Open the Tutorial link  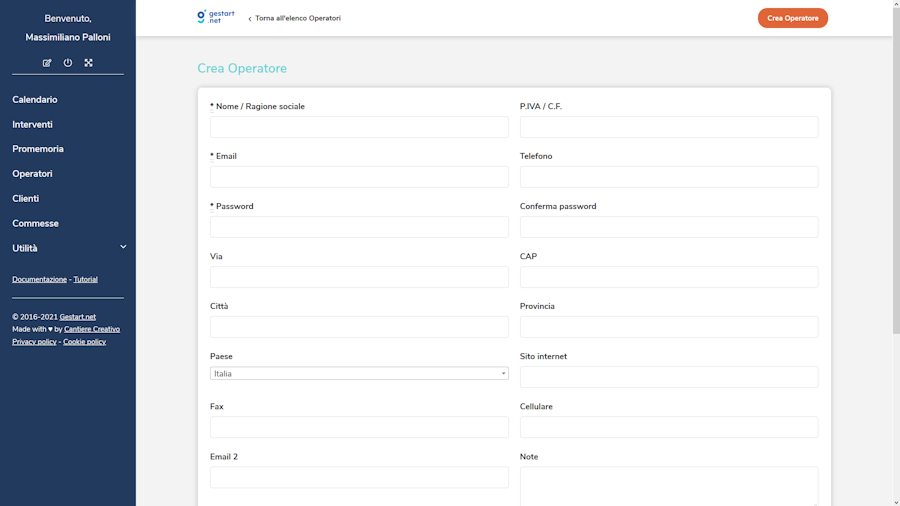click(86, 280)
